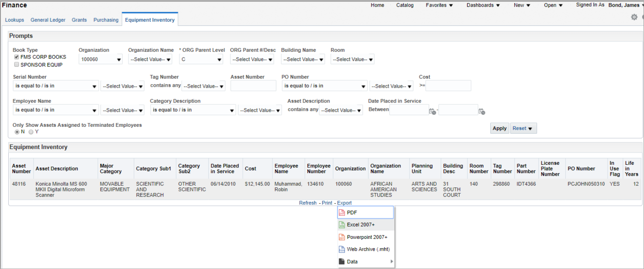The image size is (644, 269).
Task: Click inside the Asset Number field
Action: click(x=253, y=85)
